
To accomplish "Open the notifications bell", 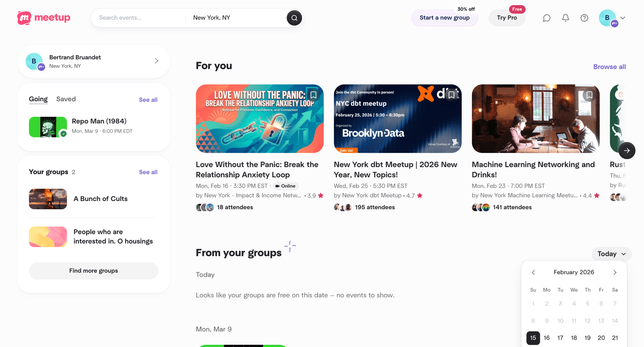I will point(565,18).
